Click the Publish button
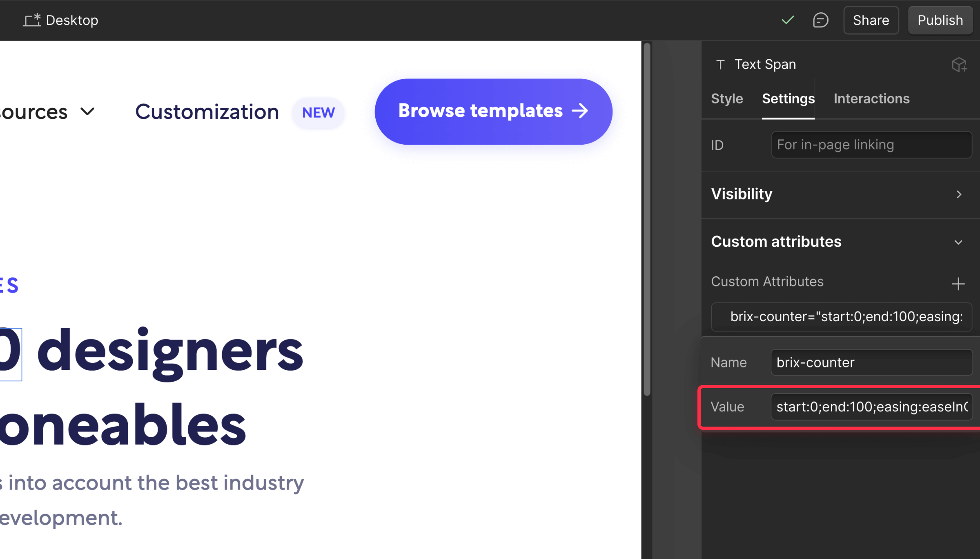 point(940,20)
